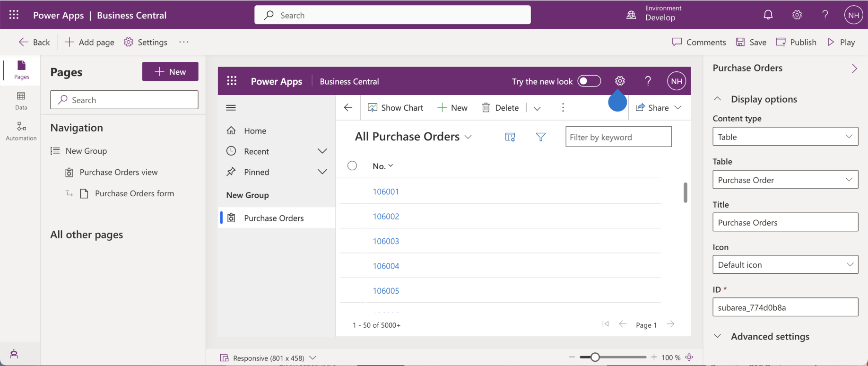Image resolution: width=868 pixels, height=366 pixels.
Task: Click the fit-to-screen icon beside zoom percentage
Action: click(689, 357)
